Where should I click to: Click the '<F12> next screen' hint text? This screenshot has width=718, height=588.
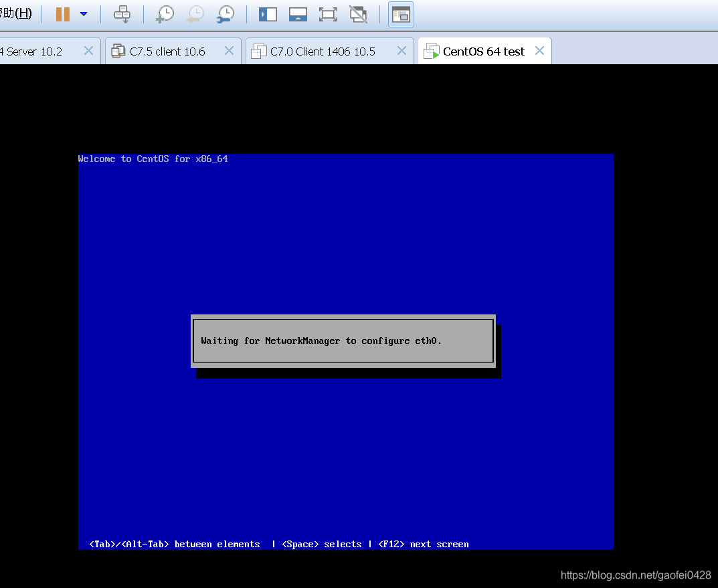pos(424,544)
